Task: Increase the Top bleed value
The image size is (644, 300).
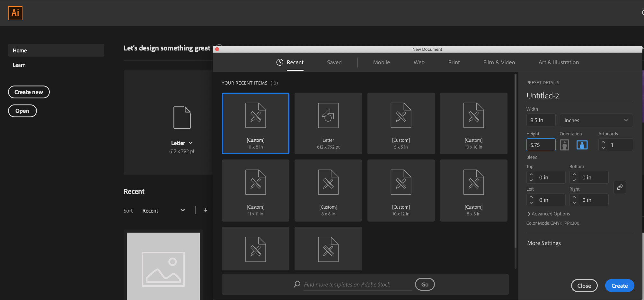Action: (x=531, y=174)
